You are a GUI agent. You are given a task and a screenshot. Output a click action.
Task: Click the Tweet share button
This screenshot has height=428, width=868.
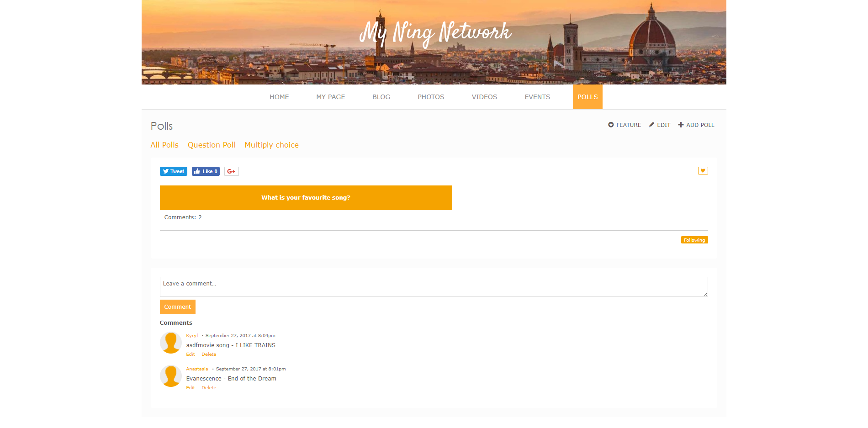(x=173, y=171)
